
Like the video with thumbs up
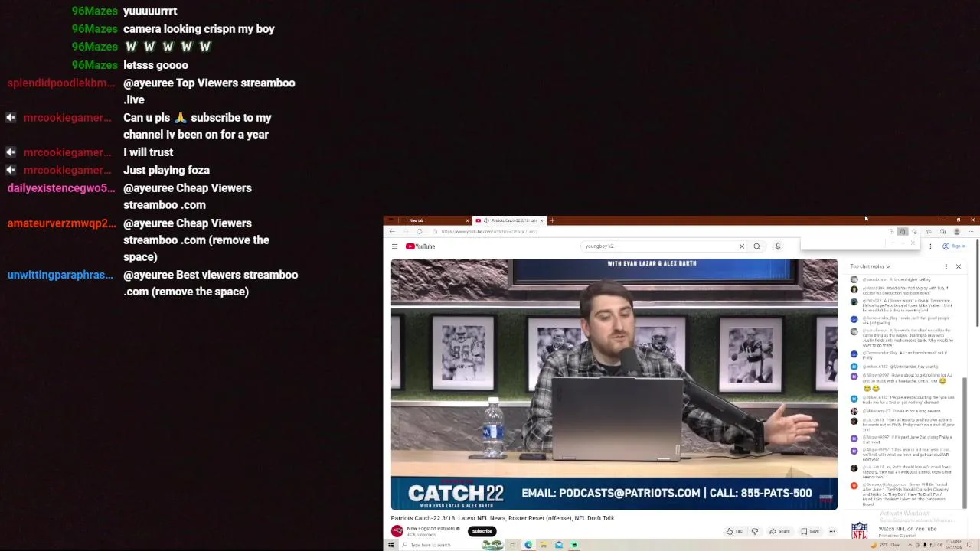pyautogui.click(x=733, y=531)
